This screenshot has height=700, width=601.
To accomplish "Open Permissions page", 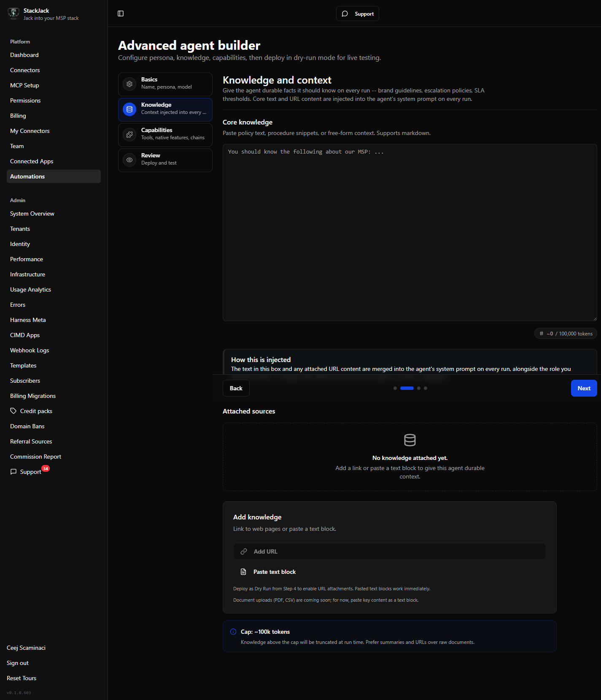I will (x=54, y=100).
